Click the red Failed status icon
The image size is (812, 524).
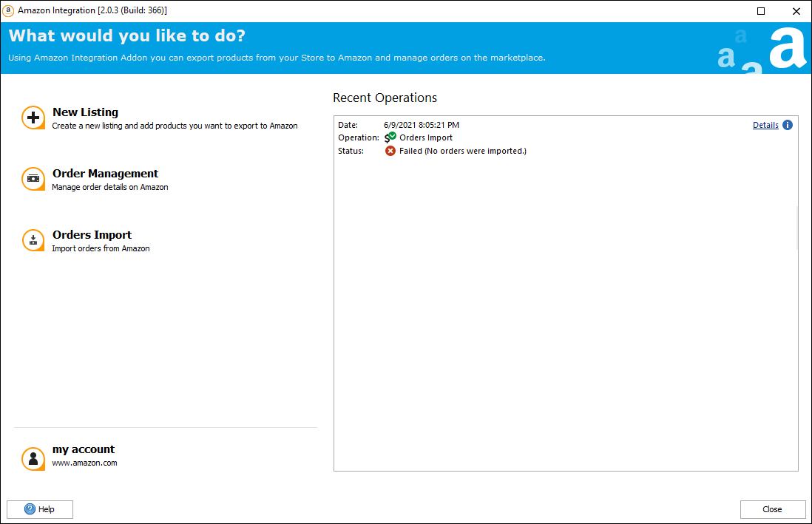pyautogui.click(x=390, y=151)
